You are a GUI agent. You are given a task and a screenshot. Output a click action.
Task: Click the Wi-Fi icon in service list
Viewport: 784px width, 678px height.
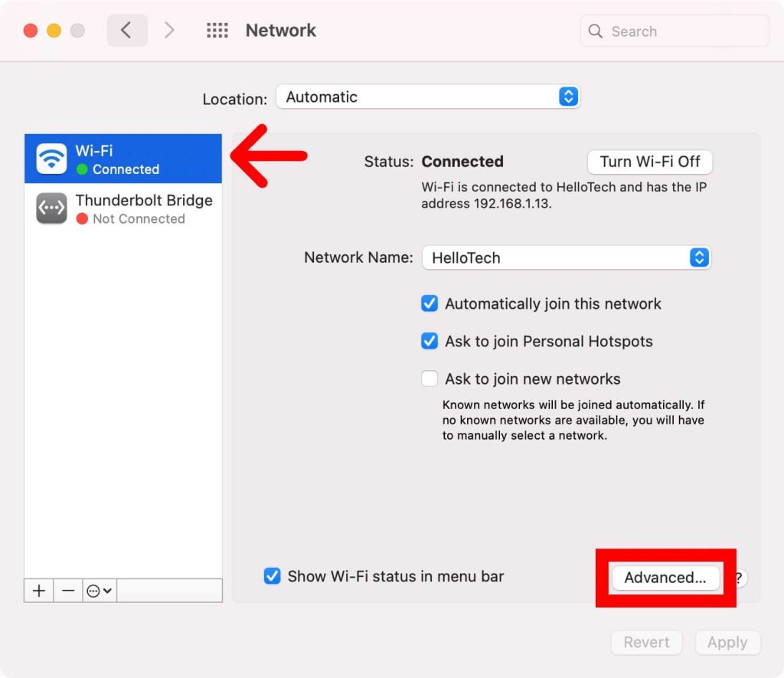(x=52, y=159)
